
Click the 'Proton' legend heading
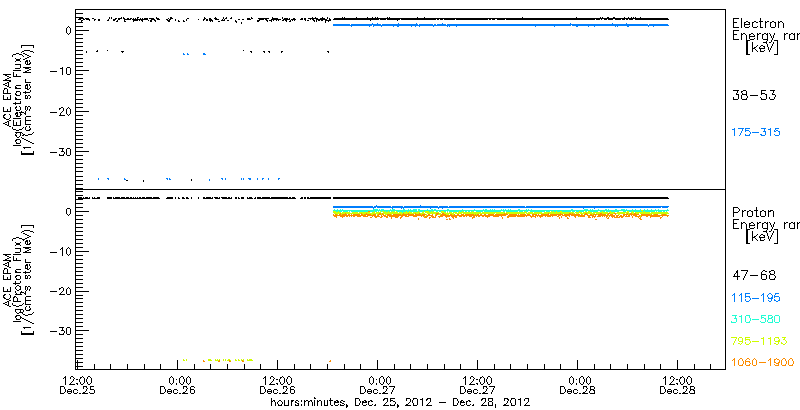(x=753, y=212)
